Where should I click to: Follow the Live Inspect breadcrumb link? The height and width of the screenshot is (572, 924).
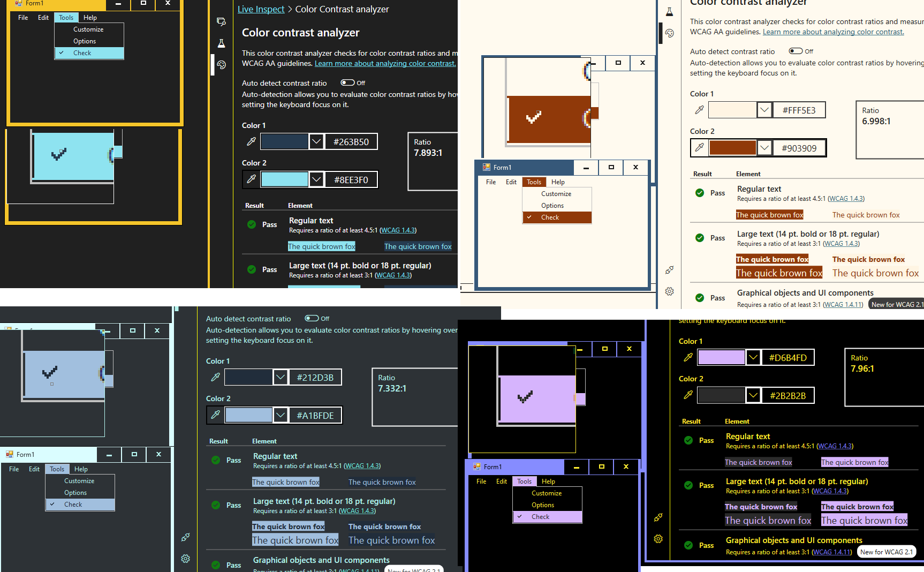261,9
